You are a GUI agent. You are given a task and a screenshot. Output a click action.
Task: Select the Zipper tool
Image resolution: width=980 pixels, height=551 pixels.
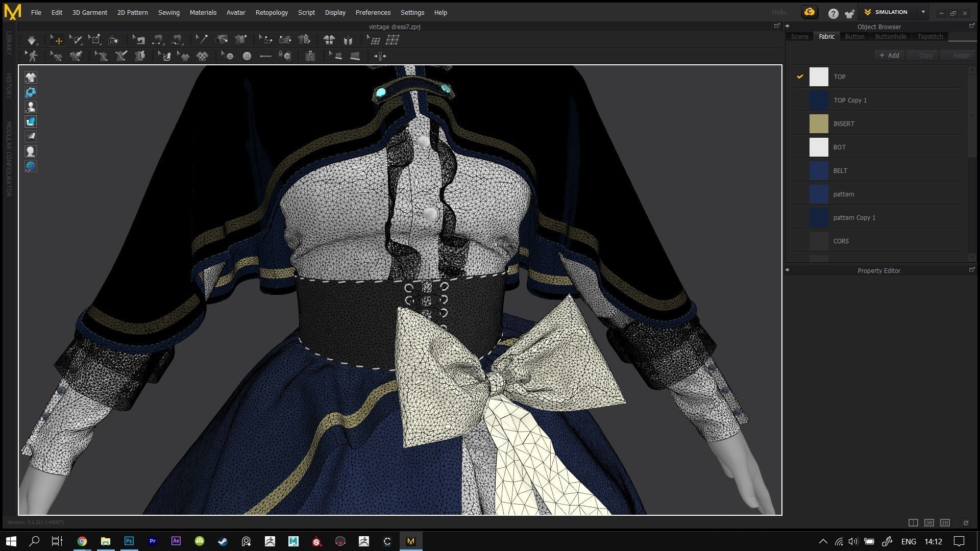310,56
